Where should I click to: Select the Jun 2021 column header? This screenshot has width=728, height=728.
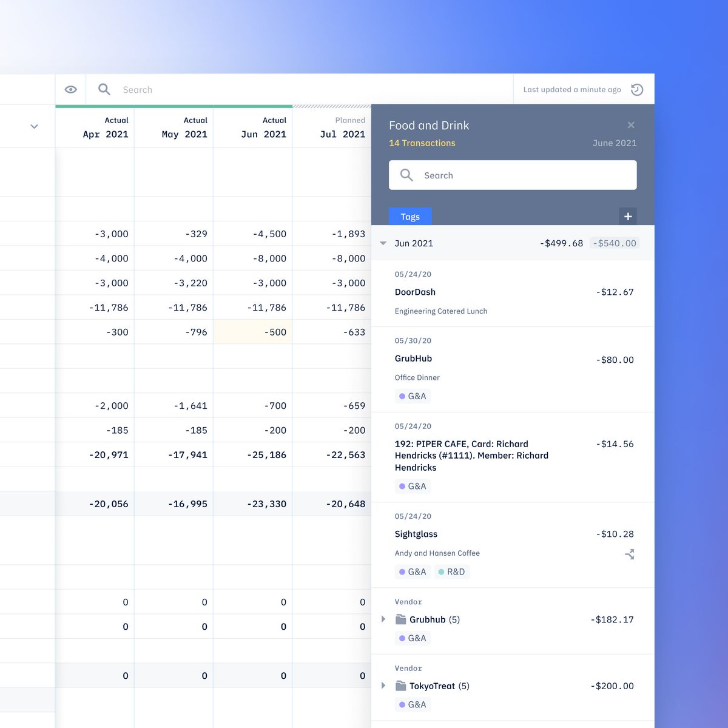point(253,127)
